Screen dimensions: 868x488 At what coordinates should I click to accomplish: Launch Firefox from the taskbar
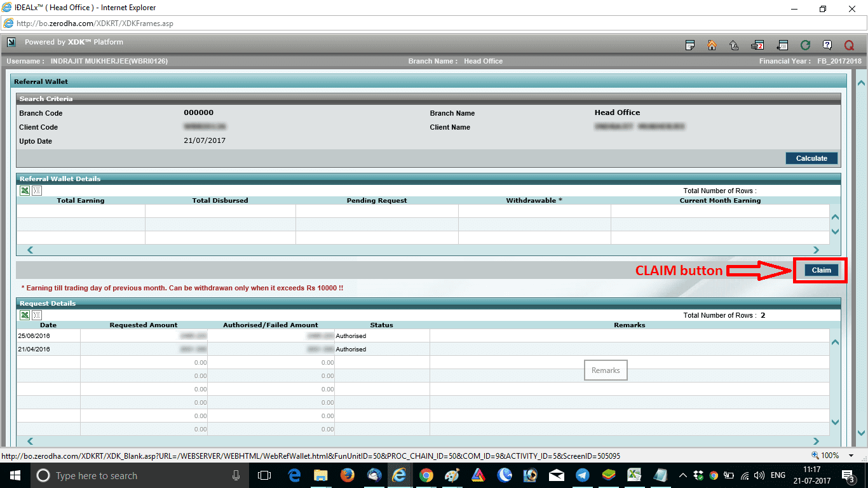click(347, 475)
